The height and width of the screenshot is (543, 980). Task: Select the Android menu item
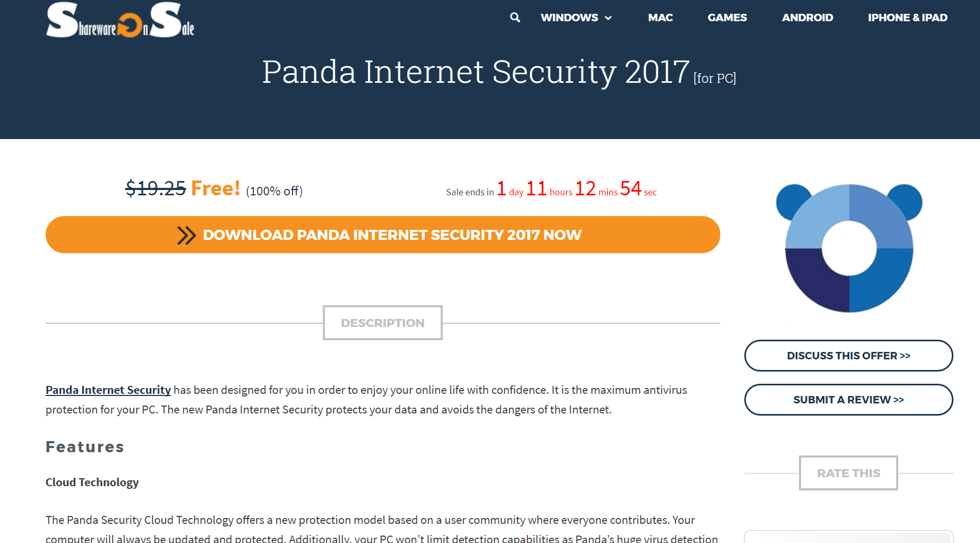coord(807,18)
